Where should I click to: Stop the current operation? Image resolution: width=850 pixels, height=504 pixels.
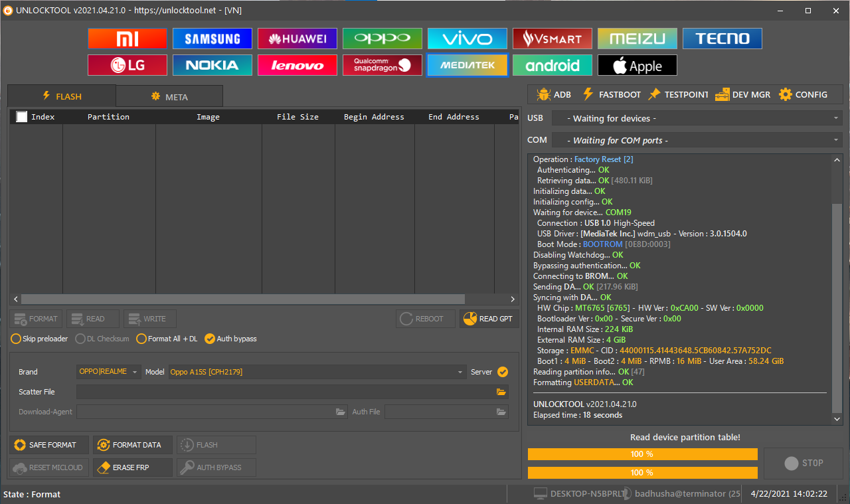(804, 463)
